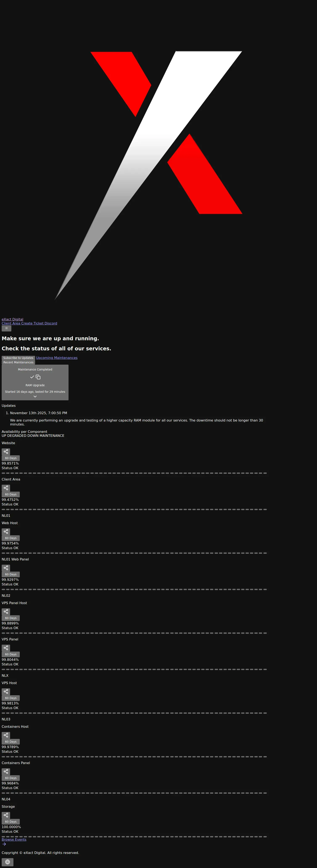Open the globe language button
The height and width of the screenshot is (868, 317).
(7, 862)
